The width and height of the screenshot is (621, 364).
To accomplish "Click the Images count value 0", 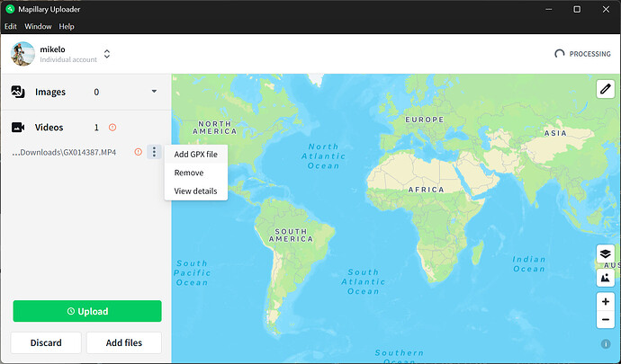I will point(96,93).
